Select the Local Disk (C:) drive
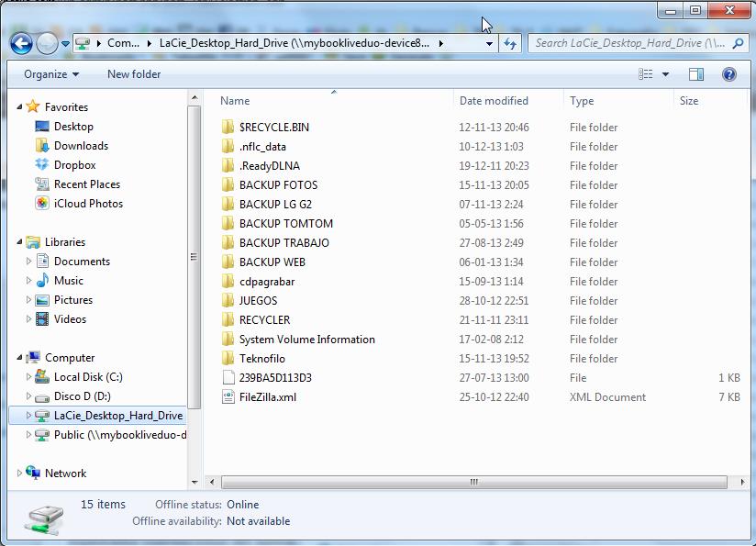The width and height of the screenshot is (756, 546). (x=87, y=377)
